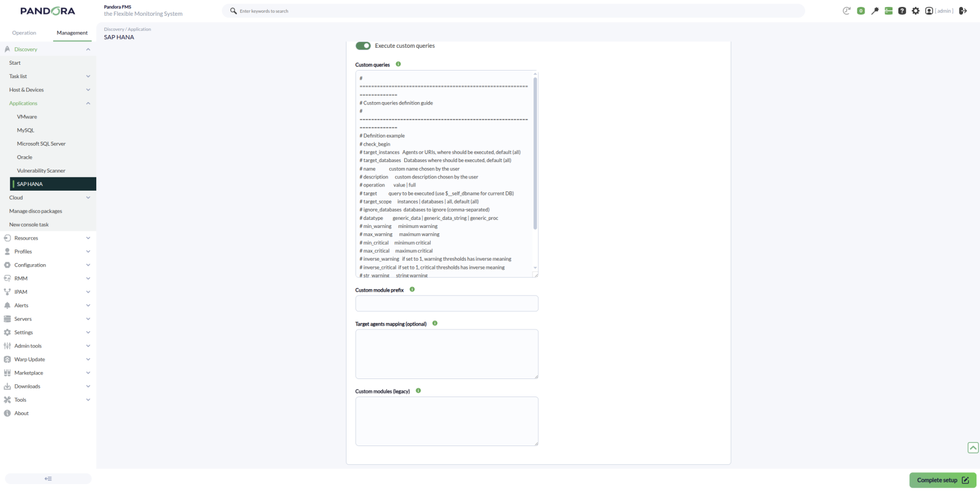Open Oracle application entry
The image size is (980, 491).
tap(24, 157)
